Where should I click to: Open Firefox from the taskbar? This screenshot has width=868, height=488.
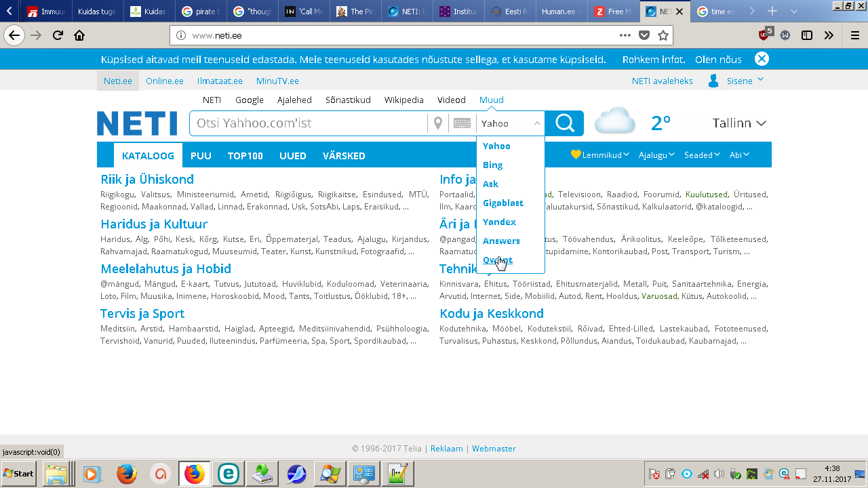[x=195, y=473]
